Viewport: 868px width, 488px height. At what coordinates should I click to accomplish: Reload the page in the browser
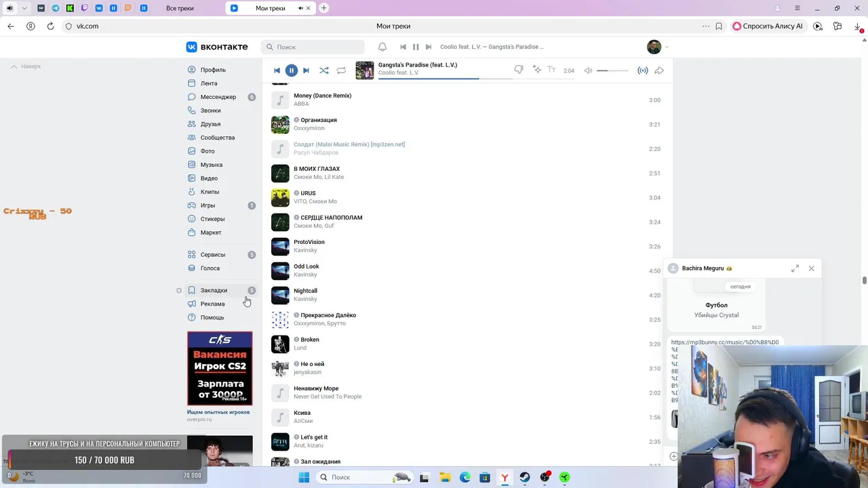[50, 26]
